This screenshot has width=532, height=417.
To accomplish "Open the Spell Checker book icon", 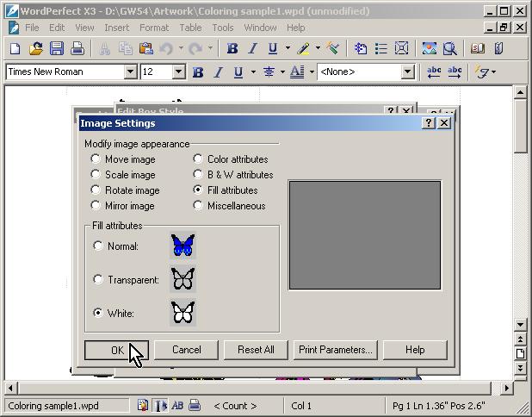I will (x=478, y=48).
